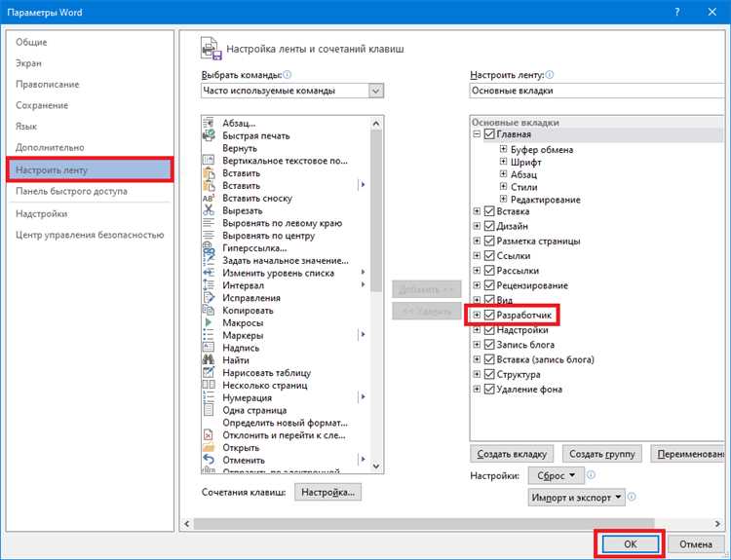
Task: Select the Интервал line spacing icon
Action: click(x=209, y=285)
